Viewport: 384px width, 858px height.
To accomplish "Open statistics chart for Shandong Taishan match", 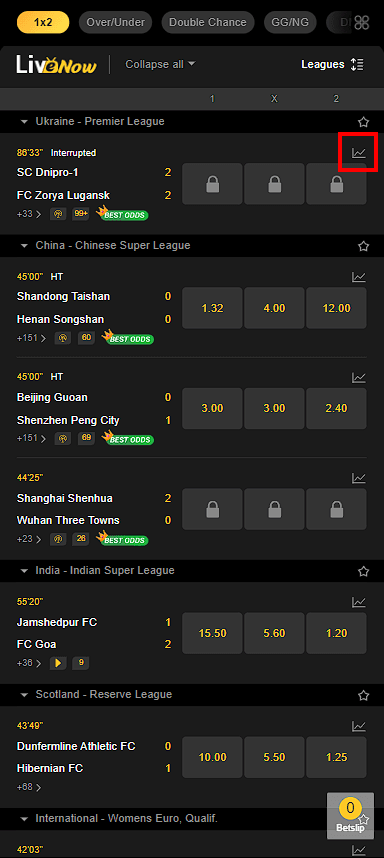I will [x=358, y=277].
